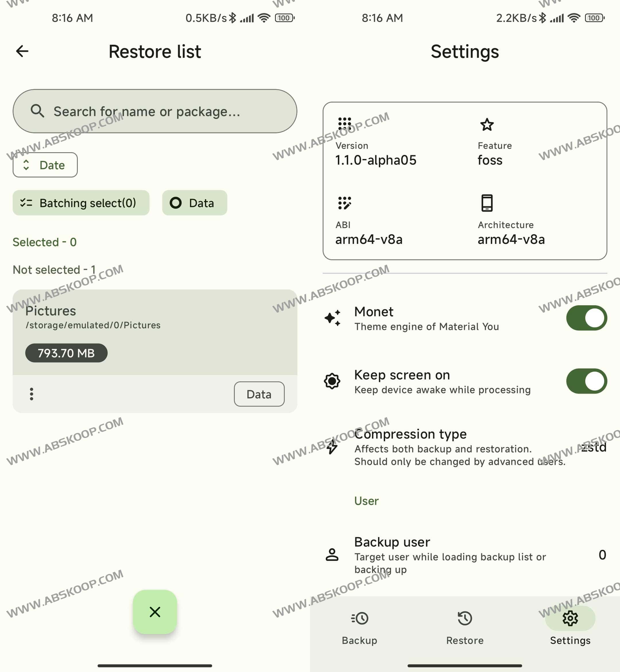Open Settings via the gear icon
The width and height of the screenshot is (620, 672).
tap(570, 618)
